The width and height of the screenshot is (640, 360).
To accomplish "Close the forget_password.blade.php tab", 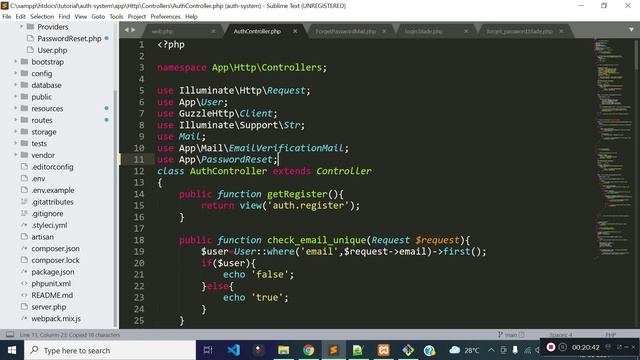I will coord(561,31).
